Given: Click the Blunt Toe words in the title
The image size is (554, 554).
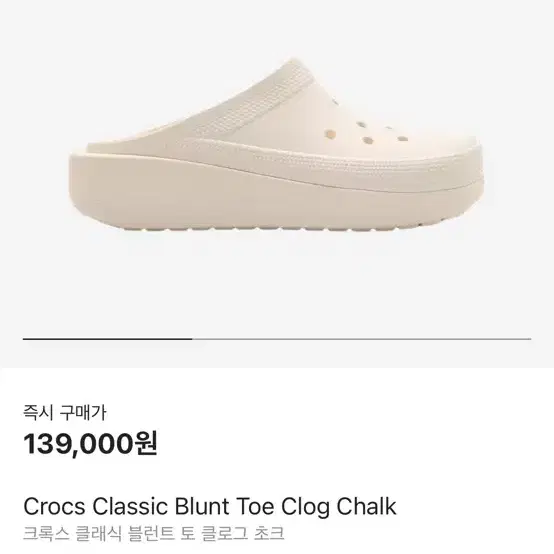Looking at the screenshot, I should point(224,506).
